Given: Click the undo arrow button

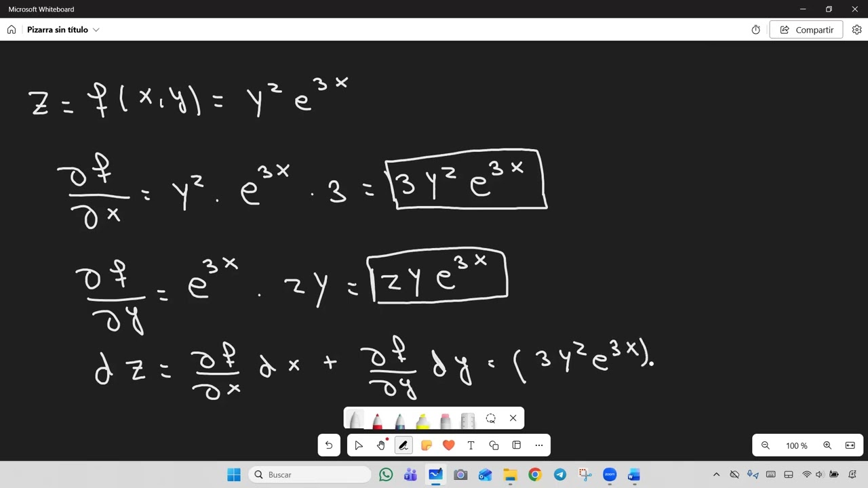Looking at the screenshot, I should tap(329, 445).
